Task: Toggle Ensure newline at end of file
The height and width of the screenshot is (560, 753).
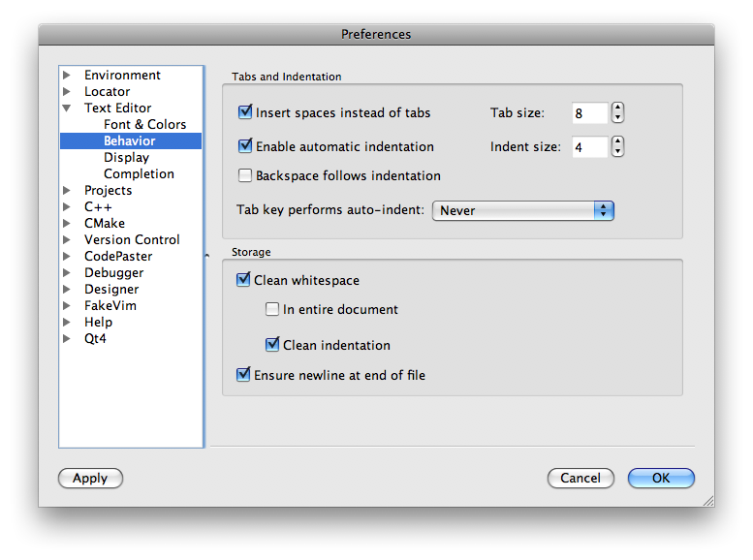Action: [243, 375]
